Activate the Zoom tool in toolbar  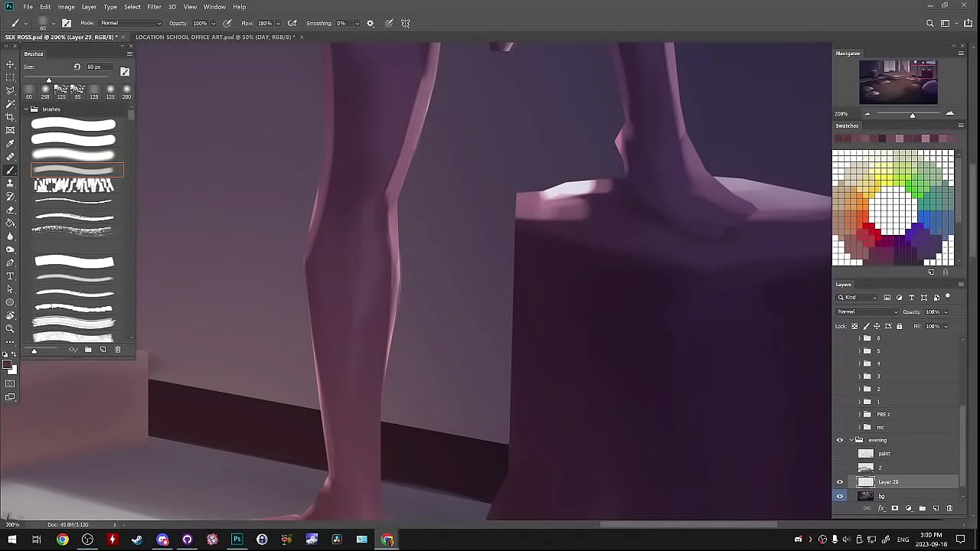[x=10, y=328]
